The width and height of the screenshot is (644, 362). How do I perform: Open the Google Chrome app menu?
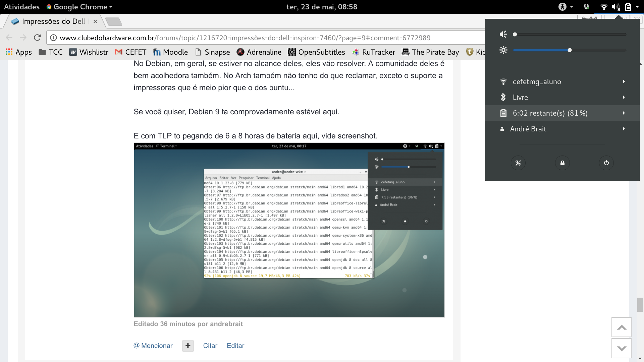coord(79,7)
